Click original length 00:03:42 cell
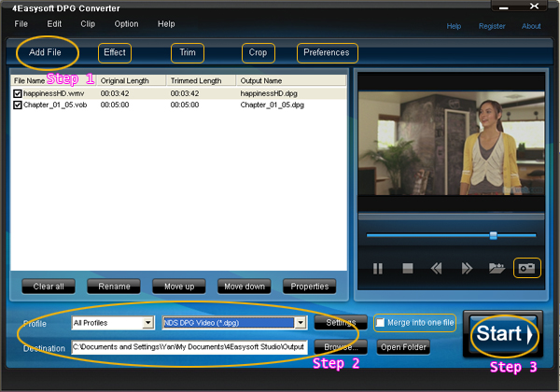 [x=115, y=93]
